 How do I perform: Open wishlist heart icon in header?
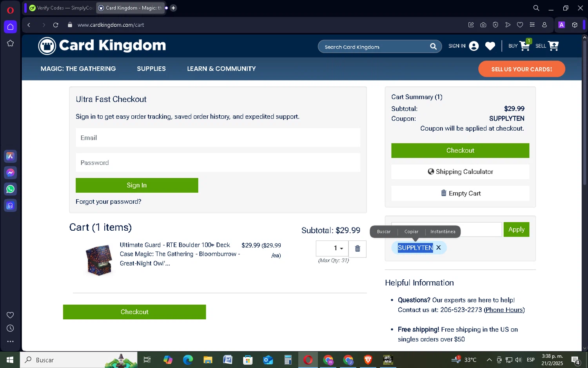pyautogui.click(x=490, y=46)
